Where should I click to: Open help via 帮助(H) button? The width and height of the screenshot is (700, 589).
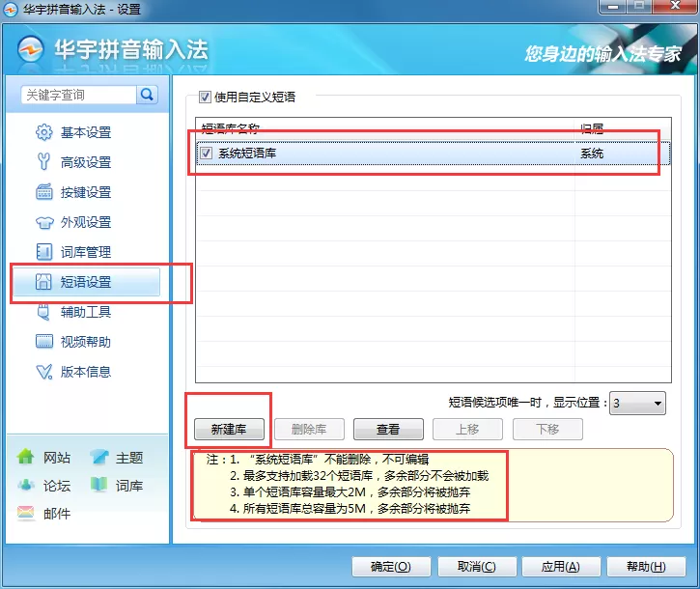[646, 567]
